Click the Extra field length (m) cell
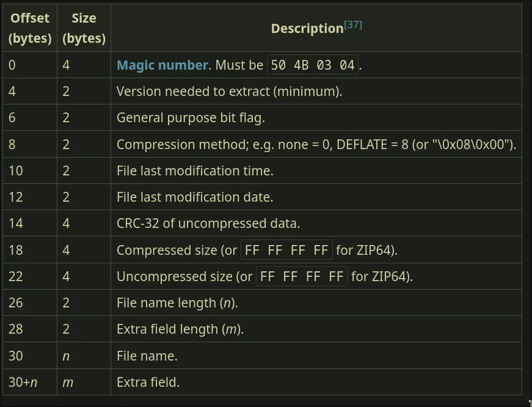 180,329
